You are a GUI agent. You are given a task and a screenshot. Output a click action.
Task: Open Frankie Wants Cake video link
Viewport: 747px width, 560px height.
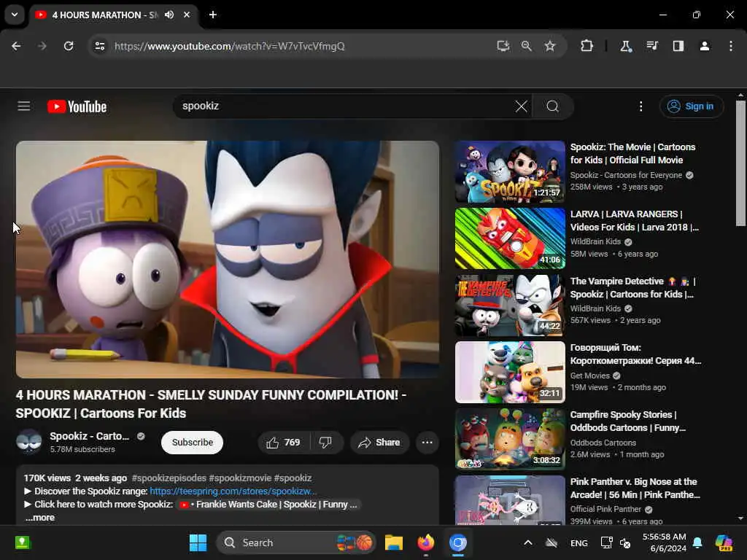[x=269, y=505]
